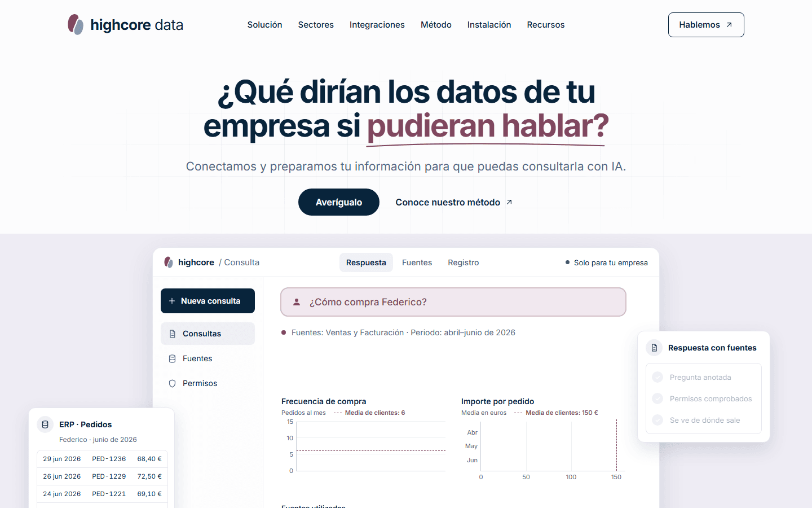Click the 26 jun 2026 date cell

point(62,476)
